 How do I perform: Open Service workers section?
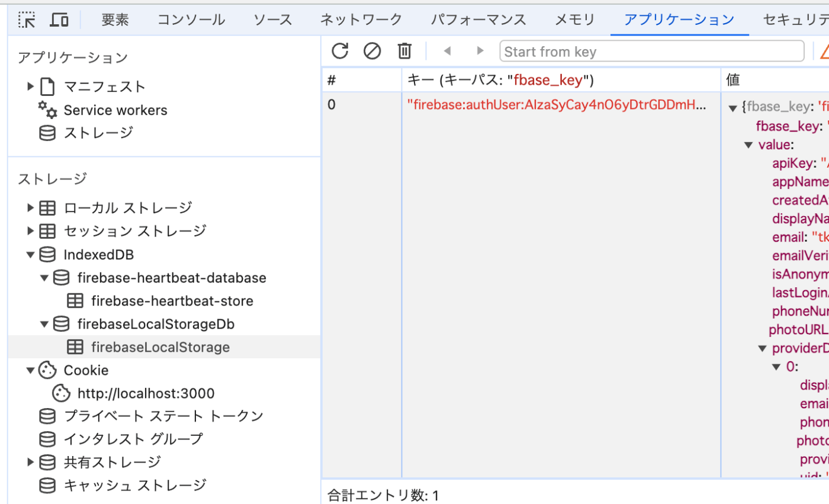(115, 110)
